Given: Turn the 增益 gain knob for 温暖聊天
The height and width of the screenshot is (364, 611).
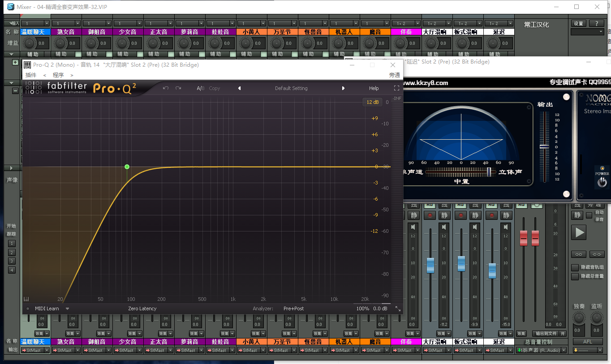Looking at the screenshot, I should (x=30, y=43).
